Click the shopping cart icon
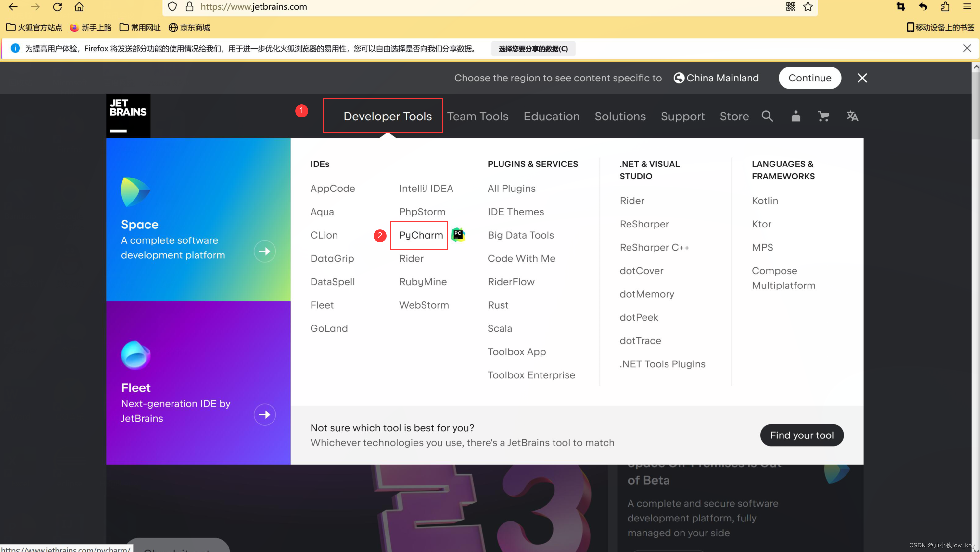The width and height of the screenshot is (980, 552). coord(824,116)
